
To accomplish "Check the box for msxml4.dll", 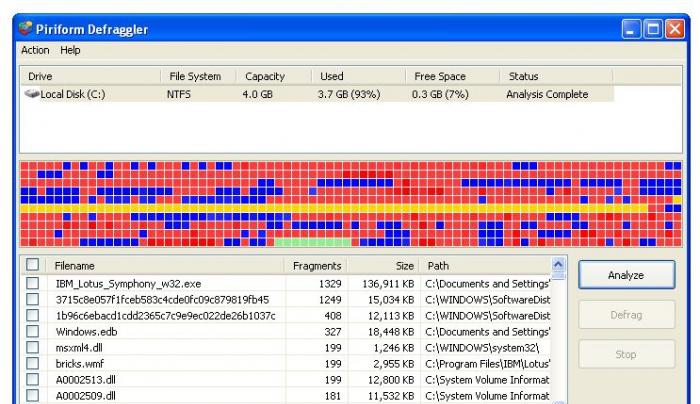I will tap(33, 347).
